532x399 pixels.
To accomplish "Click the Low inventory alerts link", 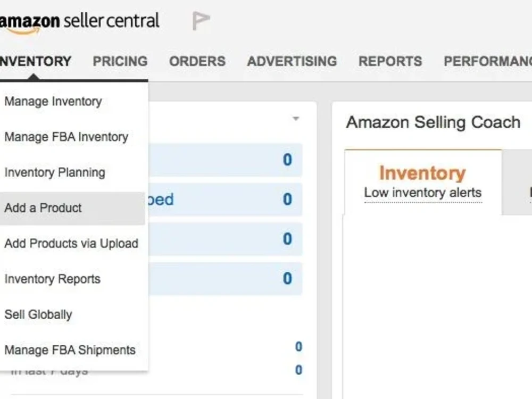I will pyautogui.click(x=423, y=193).
